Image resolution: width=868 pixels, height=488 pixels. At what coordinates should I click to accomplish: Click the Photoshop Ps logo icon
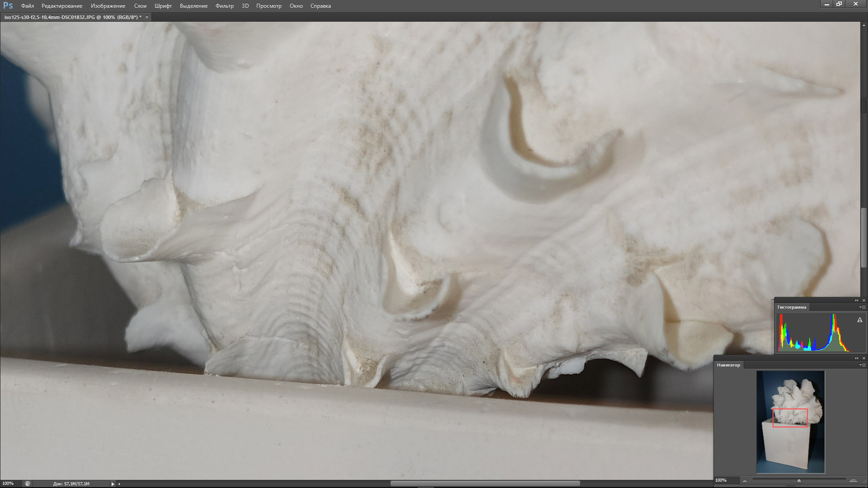tap(8, 5)
